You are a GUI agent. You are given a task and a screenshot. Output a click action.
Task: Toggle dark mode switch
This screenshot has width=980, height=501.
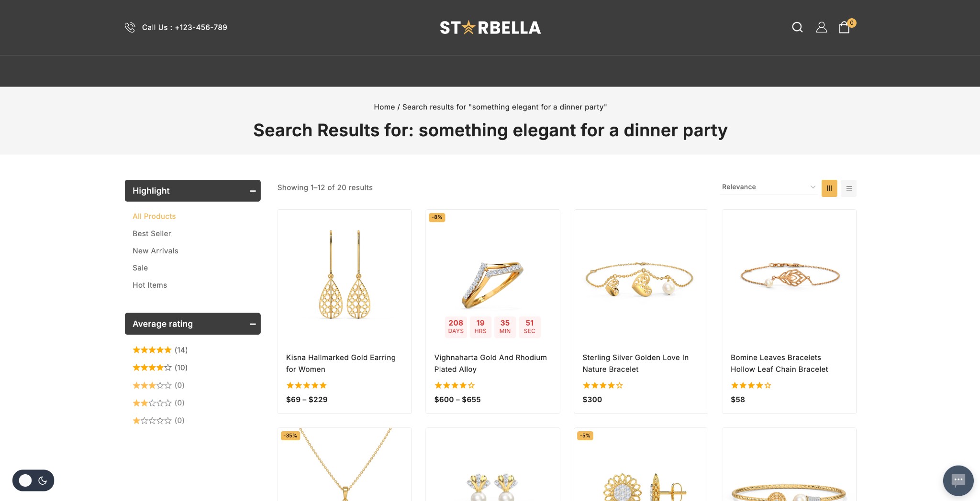click(33, 480)
